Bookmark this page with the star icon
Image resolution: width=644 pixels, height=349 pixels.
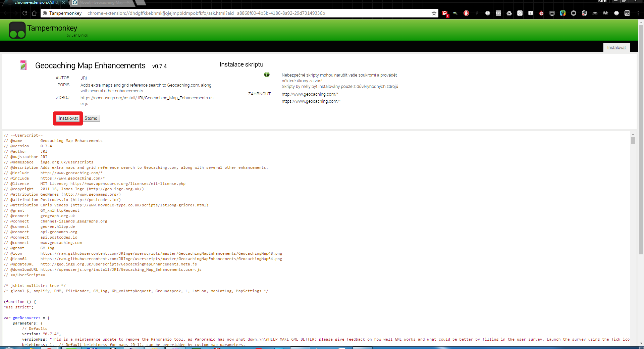click(434, 13)
